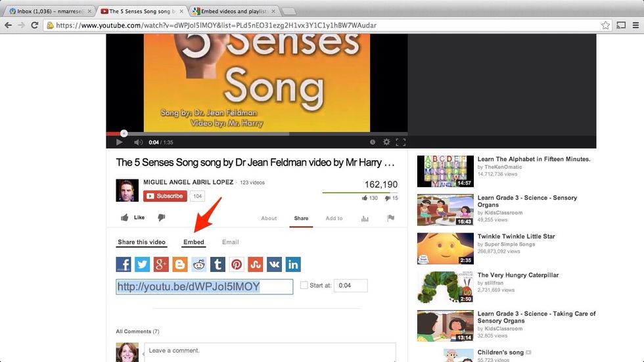Bookmark page with star in address bar
This screenshot has height=362, width=644.
pos(605,25)
